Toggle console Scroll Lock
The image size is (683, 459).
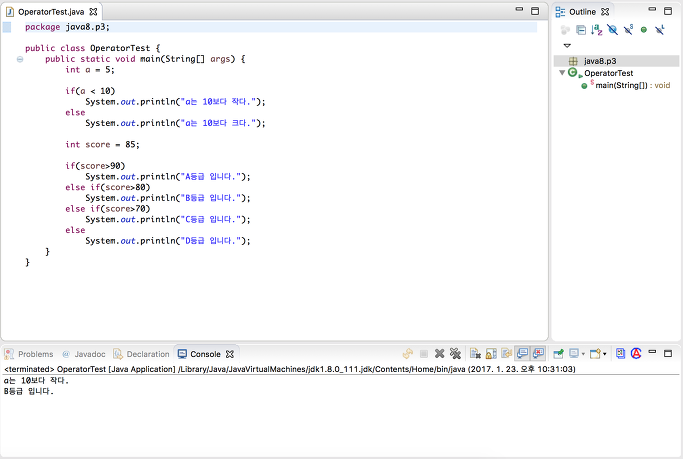(x=491, y=354)
